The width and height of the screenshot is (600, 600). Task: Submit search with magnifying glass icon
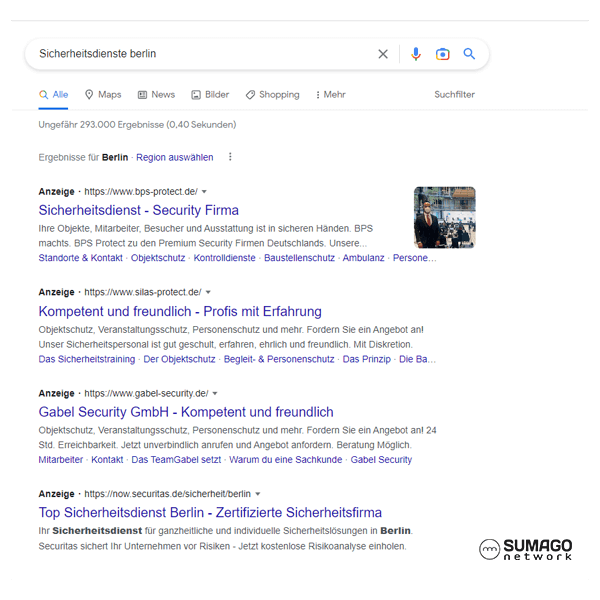pyautogui.click(x=469, y=54)
